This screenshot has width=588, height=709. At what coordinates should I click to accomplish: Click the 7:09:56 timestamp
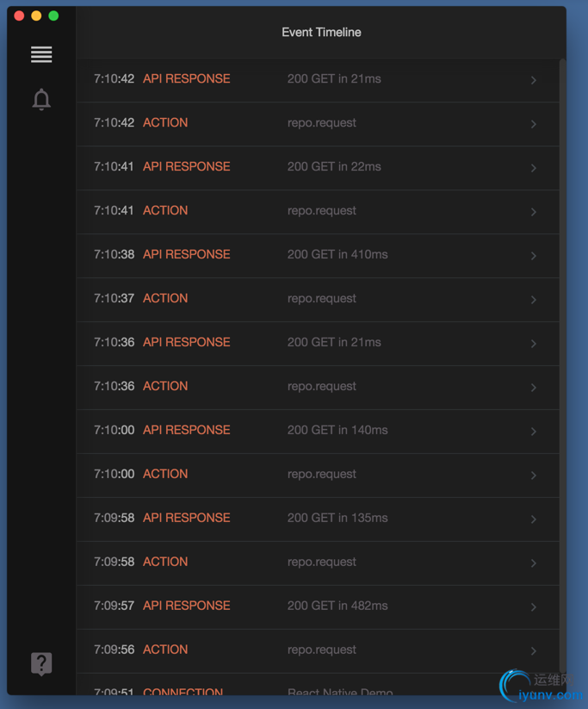point(114,649)
